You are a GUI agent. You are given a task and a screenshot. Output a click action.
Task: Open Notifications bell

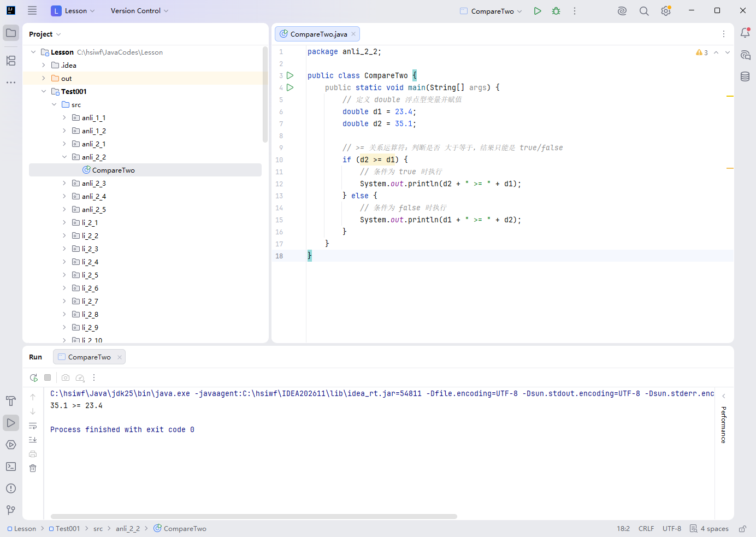pos(745,33)
